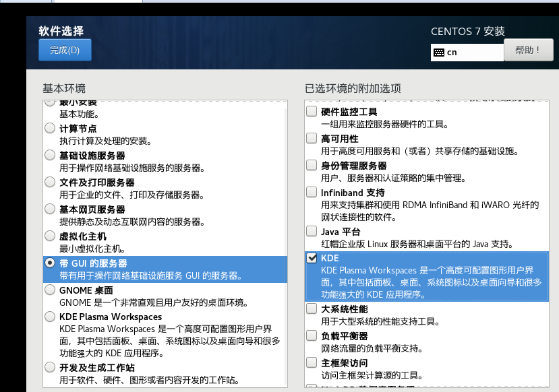Uncheck the KDE add-on checkbox

[x=312, y=258]
